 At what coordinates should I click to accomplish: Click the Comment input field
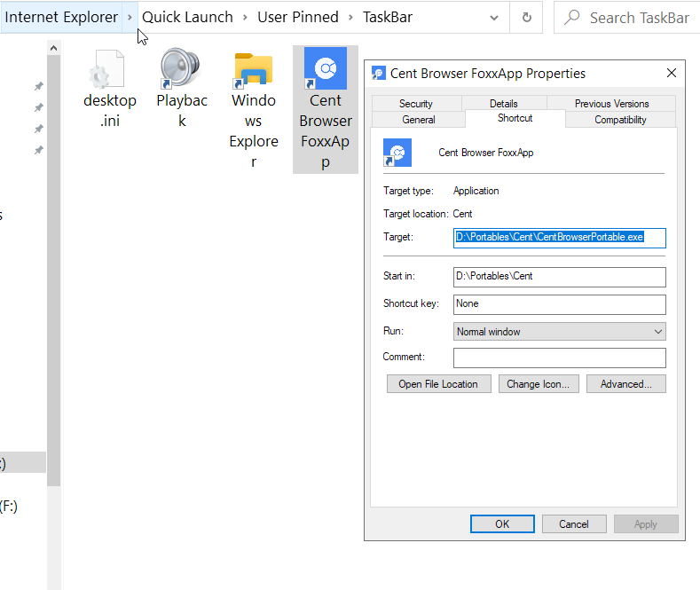pyautogui.click(x=559, y=358)
